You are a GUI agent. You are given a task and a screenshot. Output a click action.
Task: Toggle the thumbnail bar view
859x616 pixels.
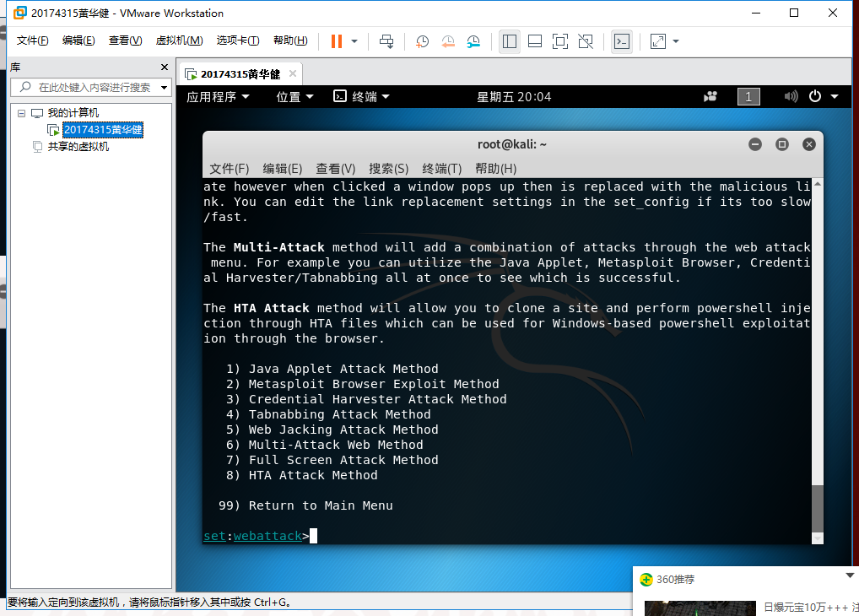pyautogui.click(x=535, y=41)
